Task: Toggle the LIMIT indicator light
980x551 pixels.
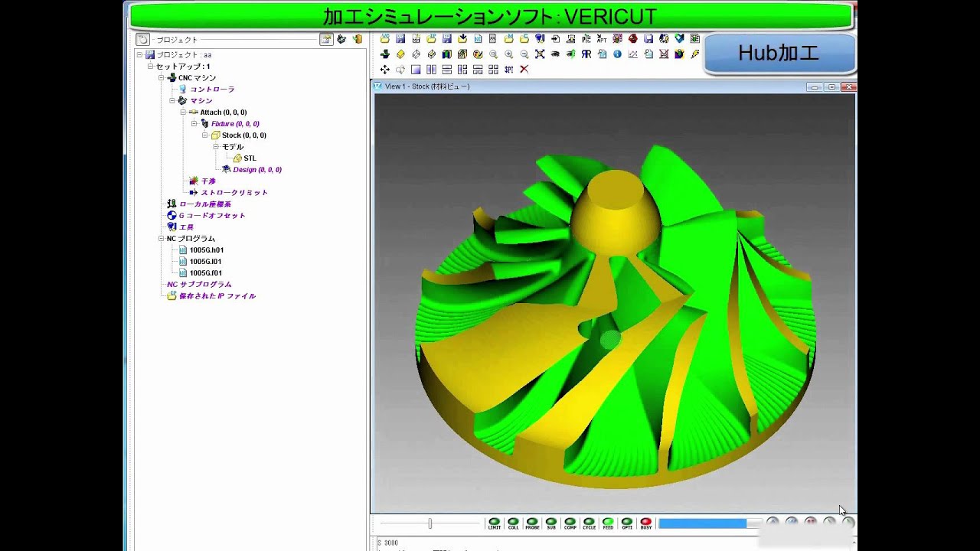Action: 494,523
